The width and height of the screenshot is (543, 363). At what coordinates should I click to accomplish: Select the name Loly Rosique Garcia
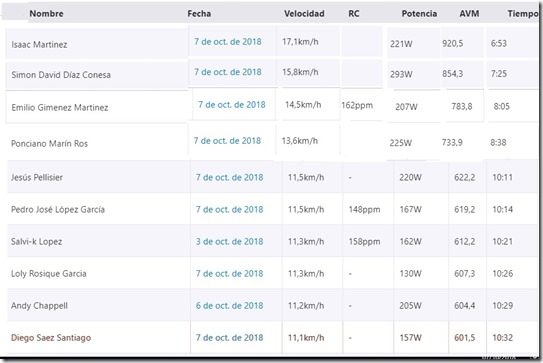click(48, 274)
